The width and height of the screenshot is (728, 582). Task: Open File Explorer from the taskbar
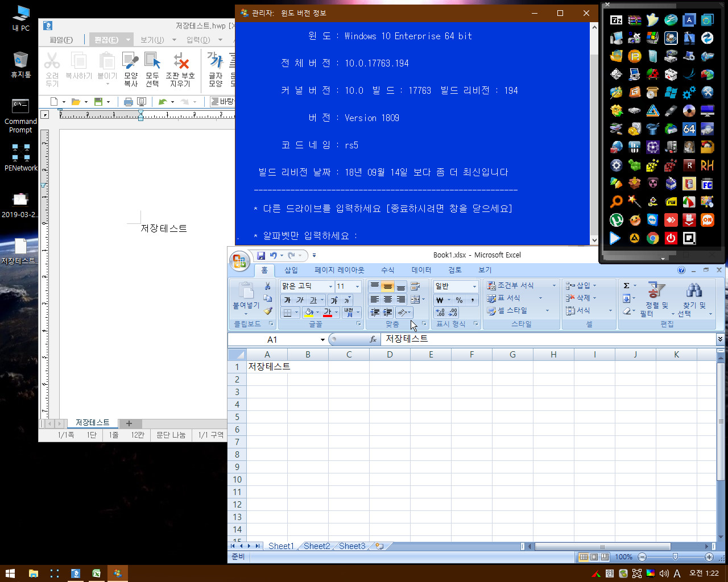click(x=33, y=573)
